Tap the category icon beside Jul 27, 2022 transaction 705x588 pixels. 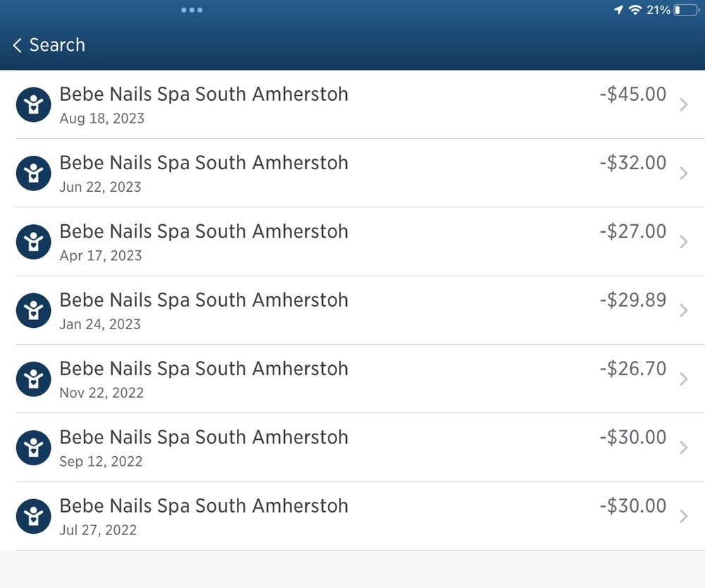pos(33,516)
